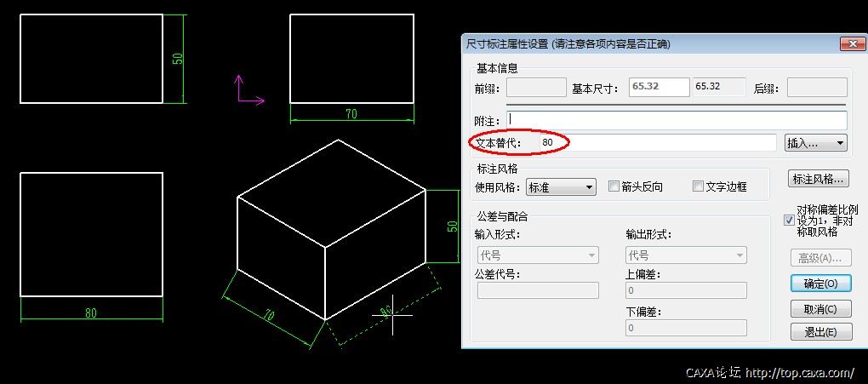Click into the 附注 text field
This screenshot has width=868, height=384.
pyautogui.click(x=677, y=120)
